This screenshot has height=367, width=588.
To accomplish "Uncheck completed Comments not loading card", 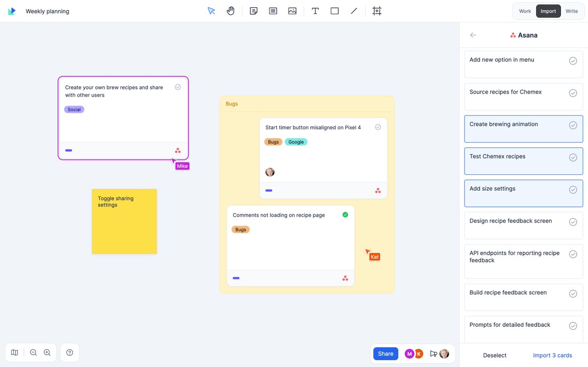I will [345, 215].
